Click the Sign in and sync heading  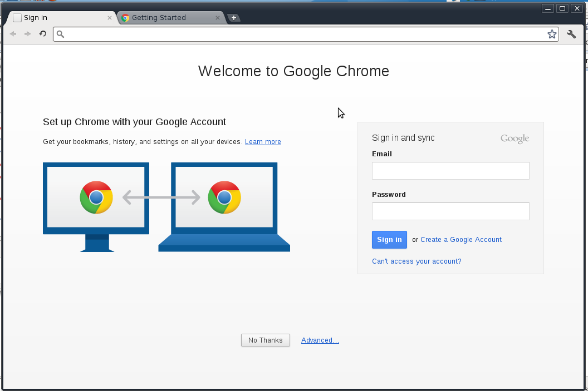pyautogui.click(x=403, y=138)
